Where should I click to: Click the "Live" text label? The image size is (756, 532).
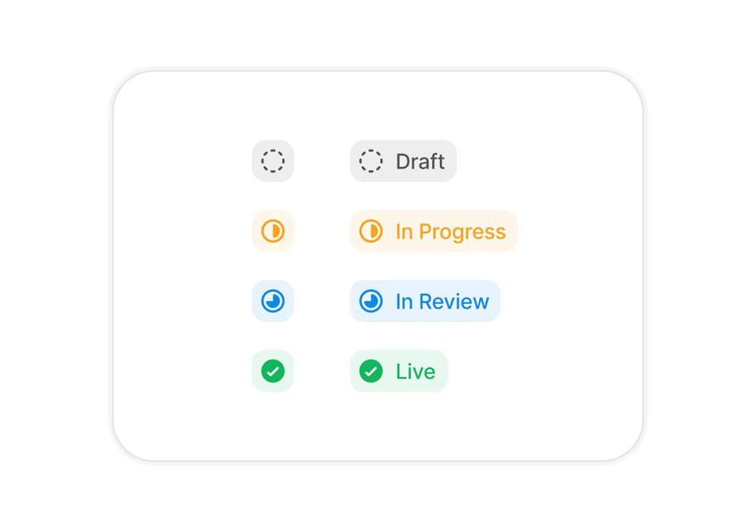pyautogui.click(x=416, y=372)
